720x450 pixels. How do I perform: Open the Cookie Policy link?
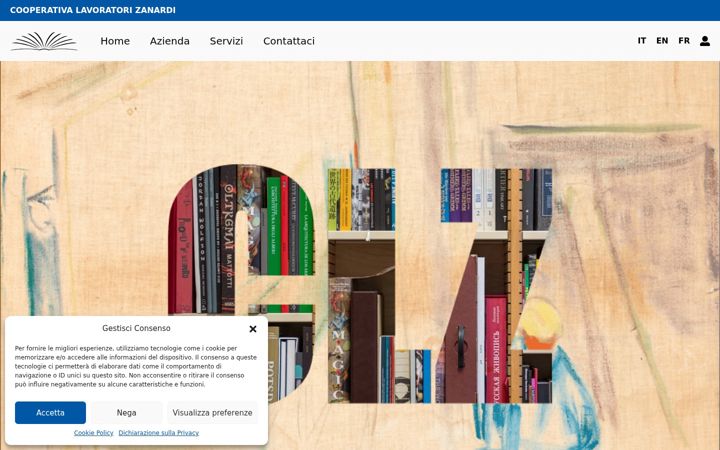point(93,433)
